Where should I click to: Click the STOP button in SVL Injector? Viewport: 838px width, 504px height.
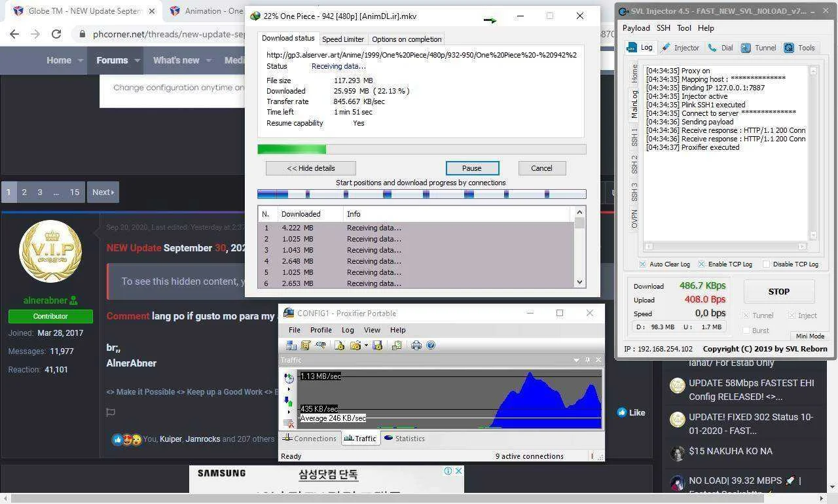click(x=778, y=292)
